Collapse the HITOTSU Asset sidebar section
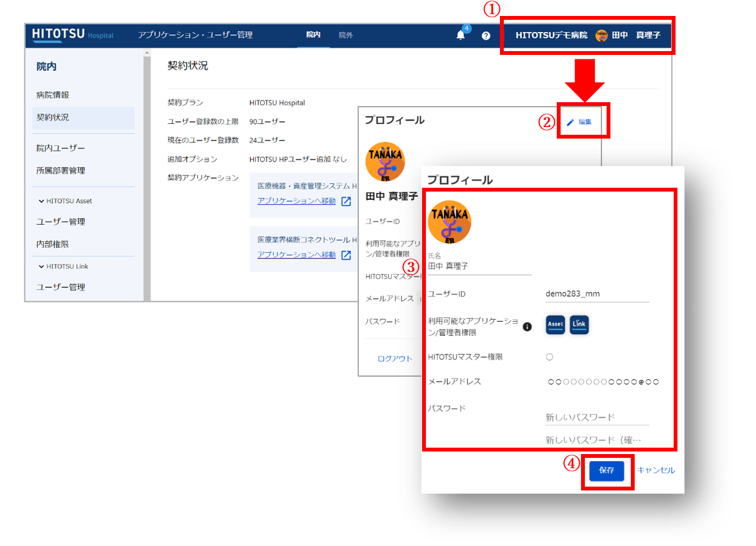 point(42,201)
